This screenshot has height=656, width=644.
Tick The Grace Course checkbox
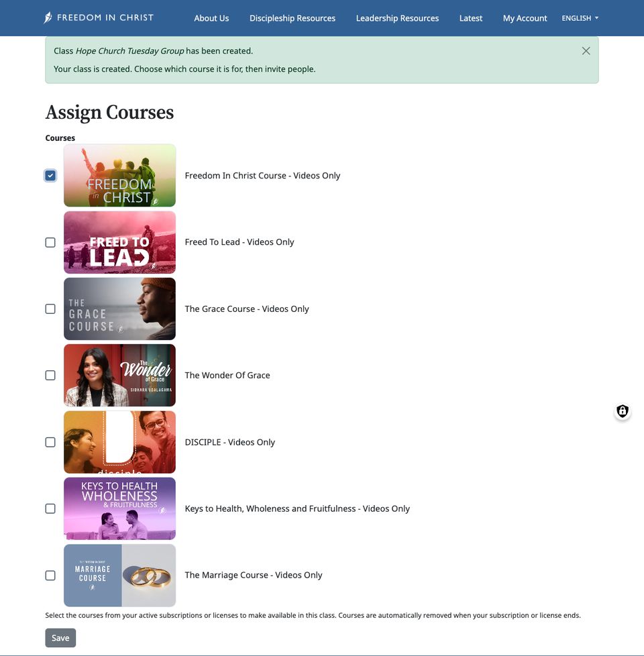[50, 309]
